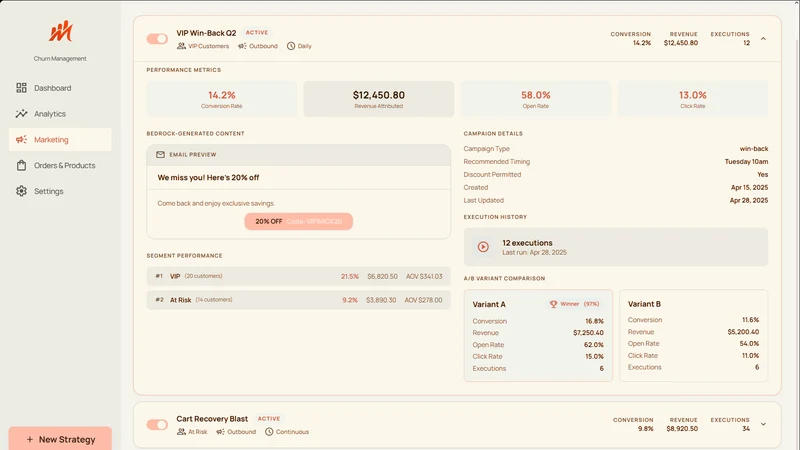Click the Outbound icon under Cart Recovery Blast
Screen dimensions: 800x450
coord(220,432)
